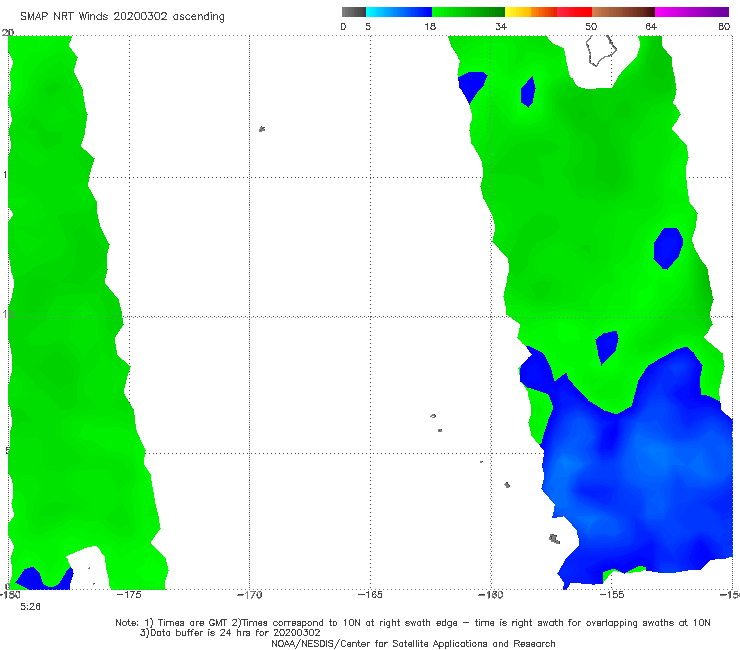Image resolution: width=740 pixels, height=650 pixels.
Task: Click the Hawaii Big Island outline
Action: pos(601,50)
